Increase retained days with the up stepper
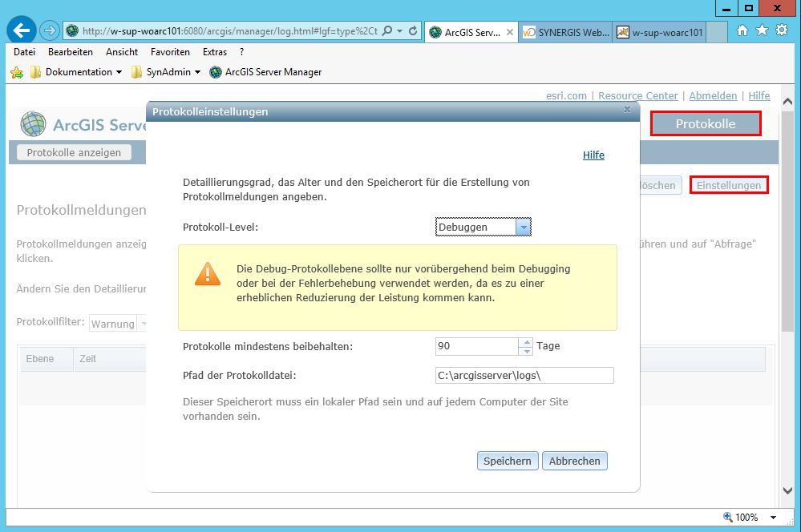801x532 pixels. click(526, 342)
